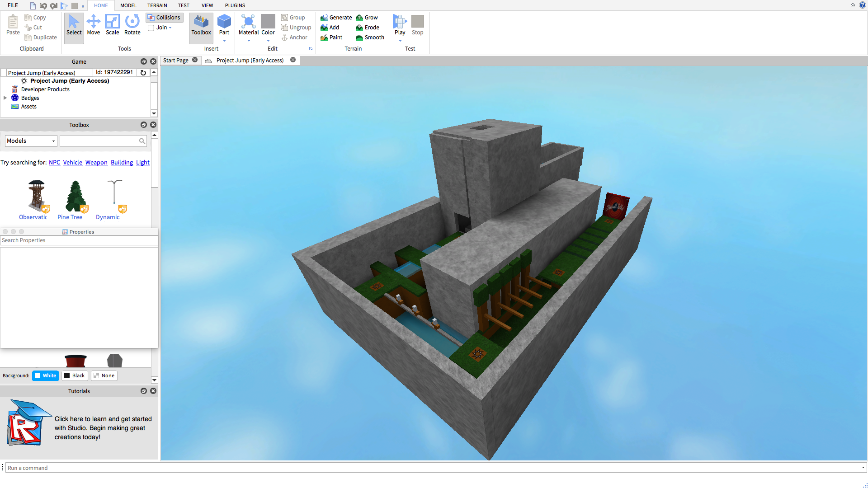Viewport: 868px width, 488px height.
Task: Click the Color swatch in Edit group
Action: (x=268, y=21)
